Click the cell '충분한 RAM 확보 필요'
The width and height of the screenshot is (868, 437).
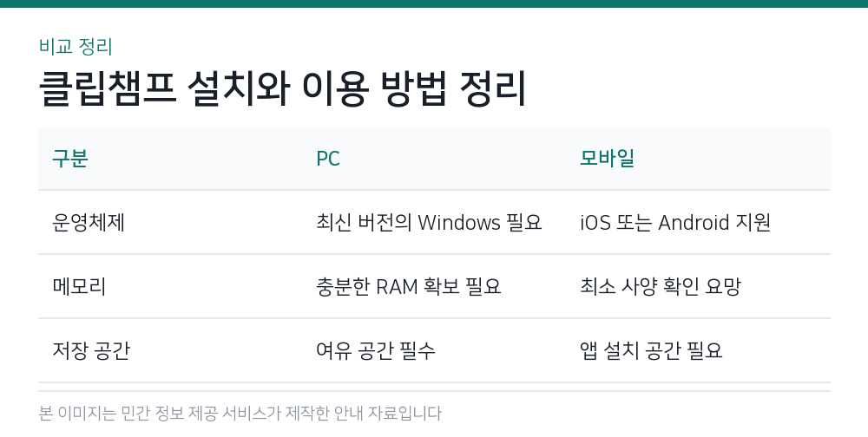click(x=409, y=286)
